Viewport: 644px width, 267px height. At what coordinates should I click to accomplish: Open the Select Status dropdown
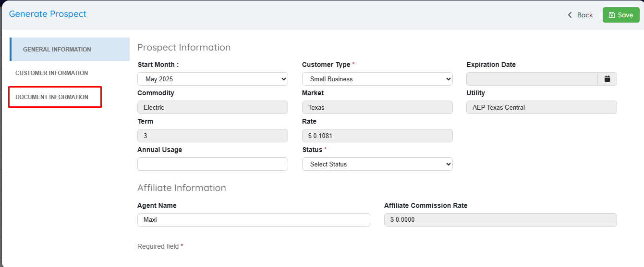377,164
